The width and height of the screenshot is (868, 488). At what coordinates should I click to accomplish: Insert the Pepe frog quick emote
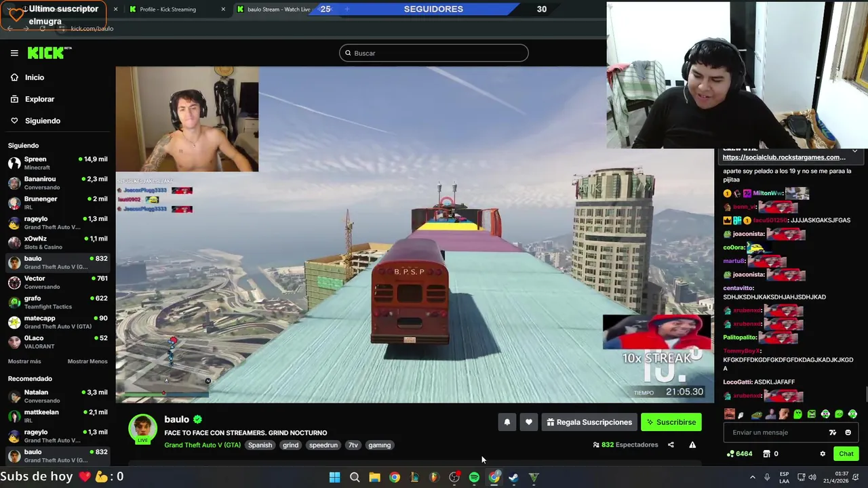coord(757,414)
